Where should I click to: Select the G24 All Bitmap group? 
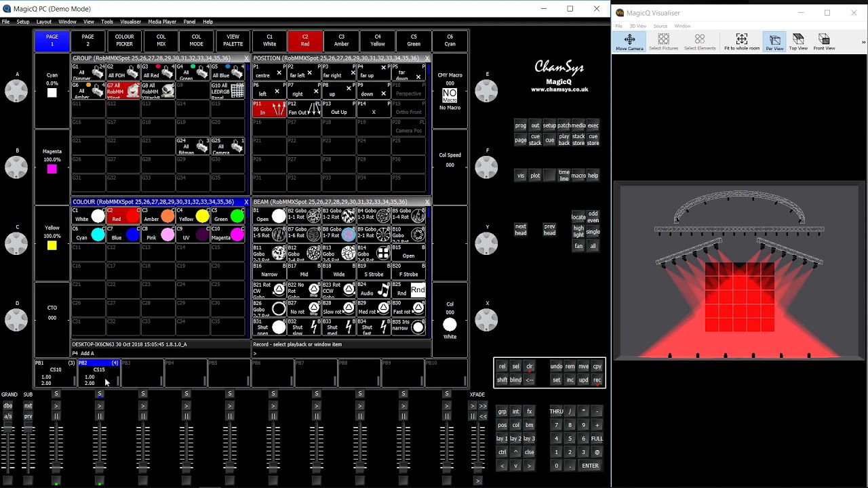193,146
